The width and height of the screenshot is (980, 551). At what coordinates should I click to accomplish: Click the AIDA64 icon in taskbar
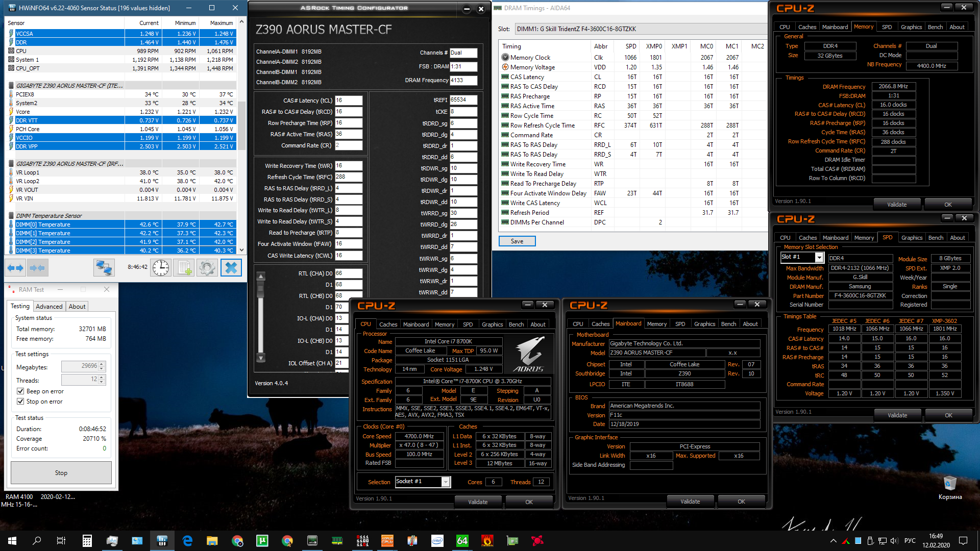[462, 541]
